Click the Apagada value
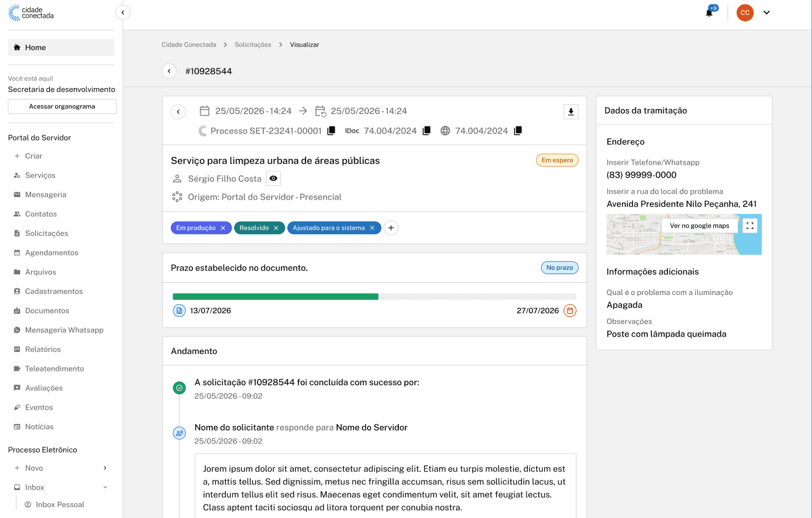Screen dimensions: 812x518 click(625, 305)
